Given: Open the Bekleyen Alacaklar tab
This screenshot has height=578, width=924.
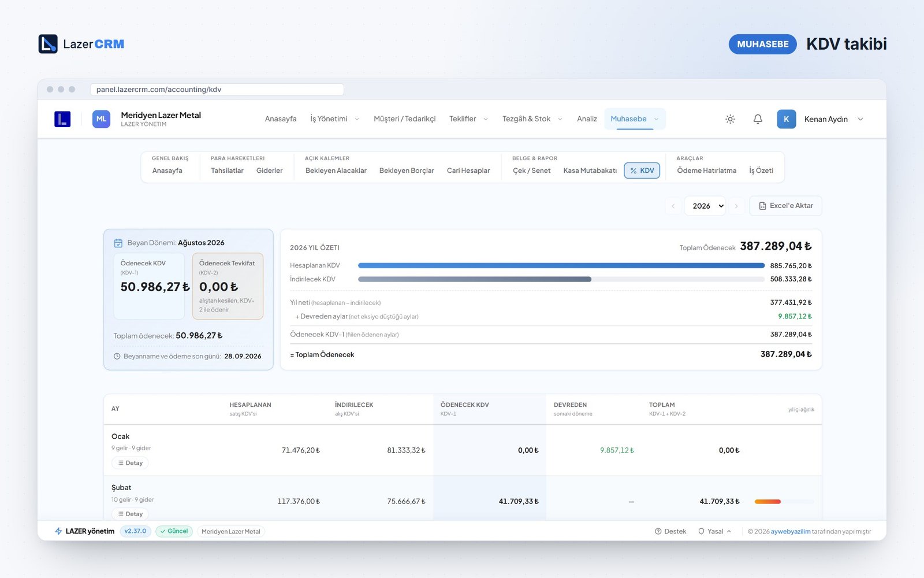Looking at the screenshot, I should (336, 171).
